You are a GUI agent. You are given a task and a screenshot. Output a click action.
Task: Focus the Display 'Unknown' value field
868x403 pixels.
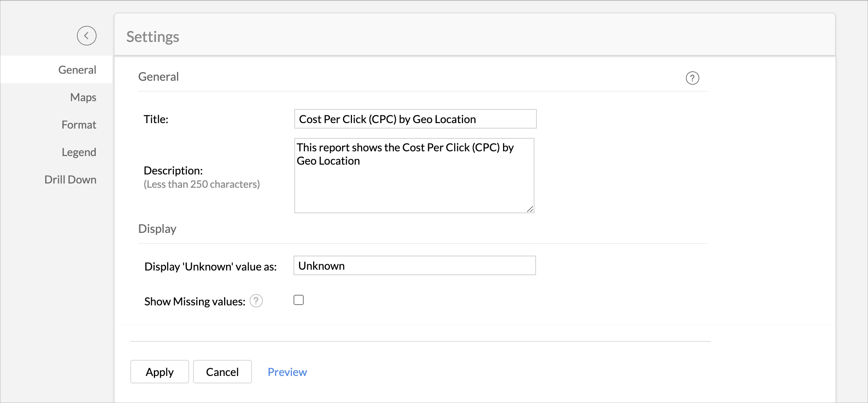[414, 266]
